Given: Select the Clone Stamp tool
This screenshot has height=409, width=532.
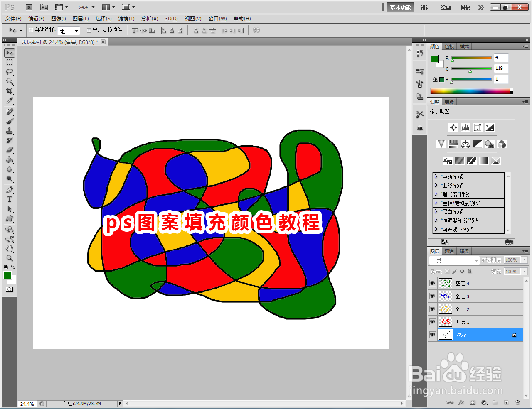Looking at the screenshot, I should pyautogui.click(x=10, y=131).
